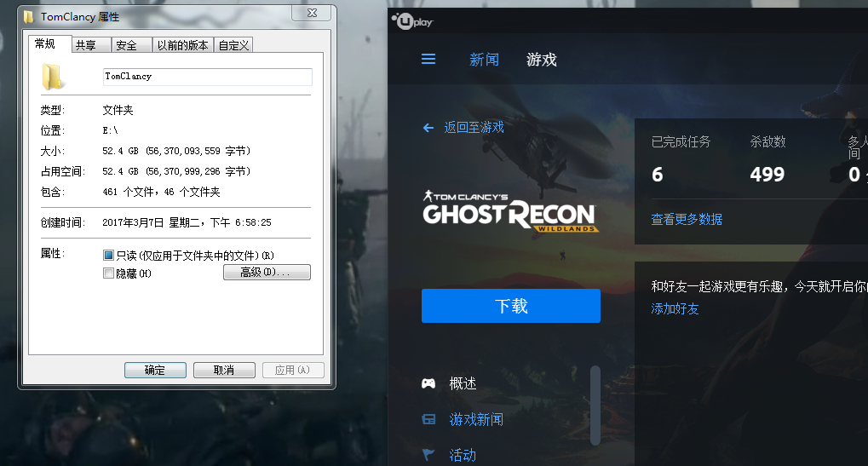Select the 新闻 tab in Uplay

[484, 60]
